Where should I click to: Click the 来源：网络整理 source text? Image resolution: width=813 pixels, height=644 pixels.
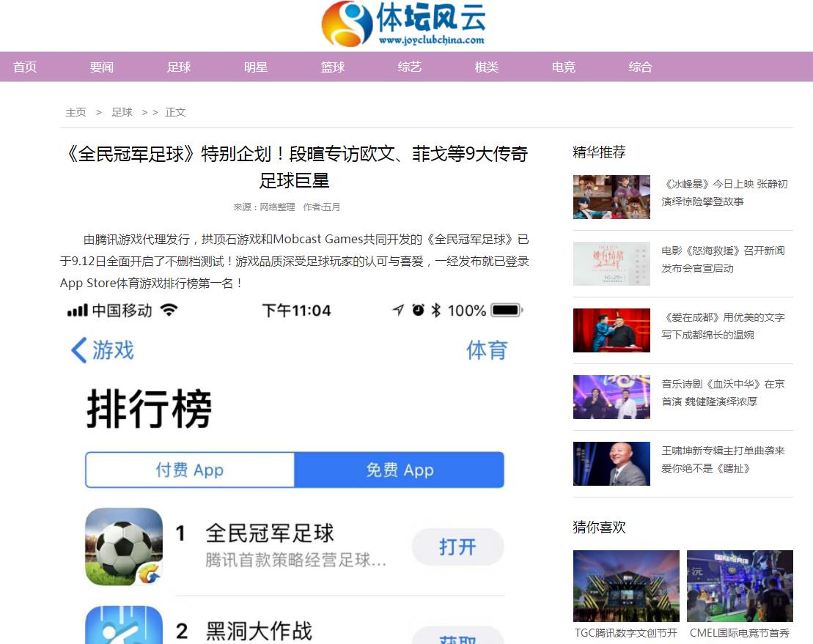point(264,207)
